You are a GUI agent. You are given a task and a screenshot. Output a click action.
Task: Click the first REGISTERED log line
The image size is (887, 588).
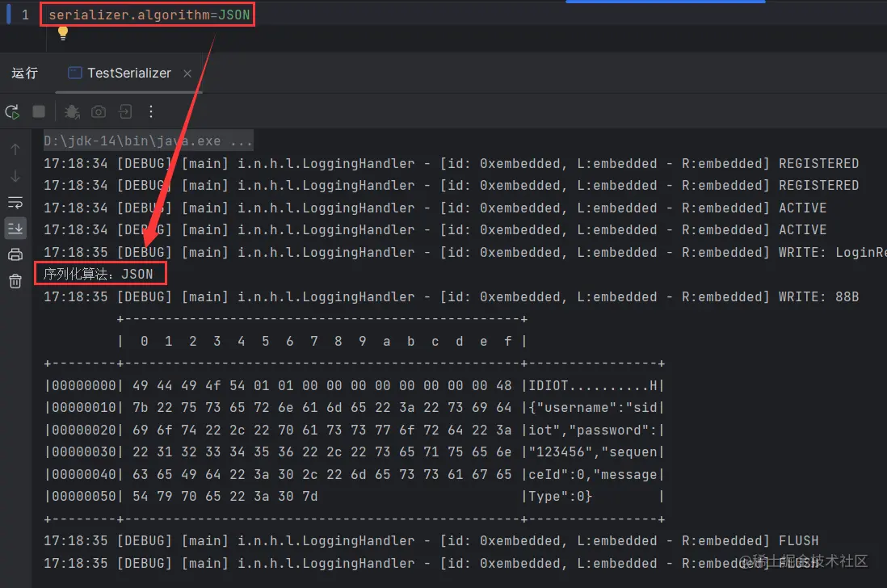[x=452, y=163]
